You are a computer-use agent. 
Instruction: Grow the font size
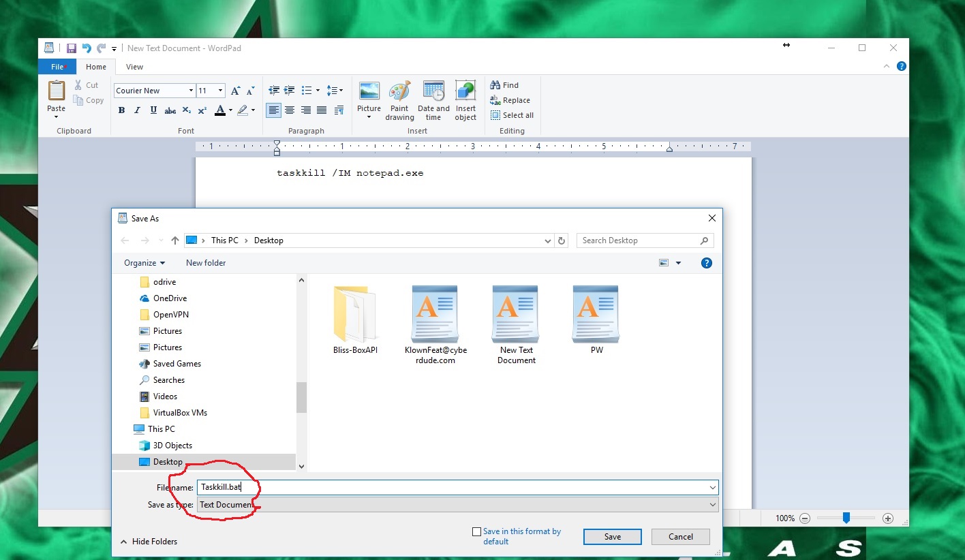point(235,91)
